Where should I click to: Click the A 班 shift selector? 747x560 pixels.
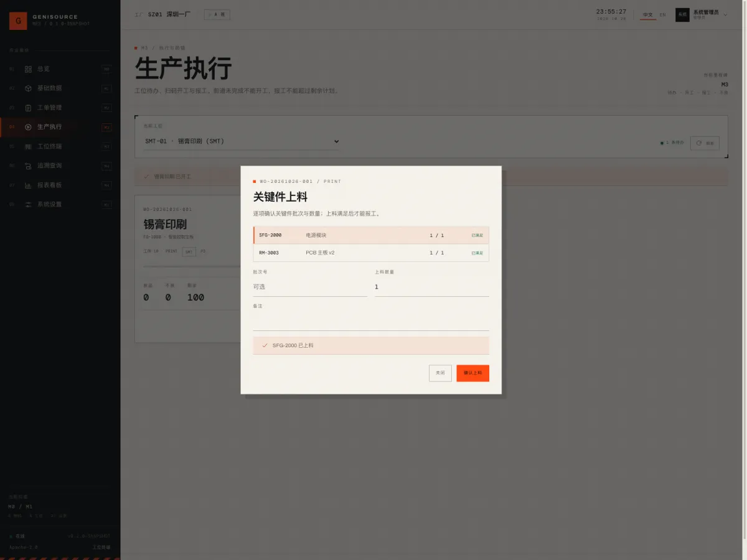coord(217,15)
